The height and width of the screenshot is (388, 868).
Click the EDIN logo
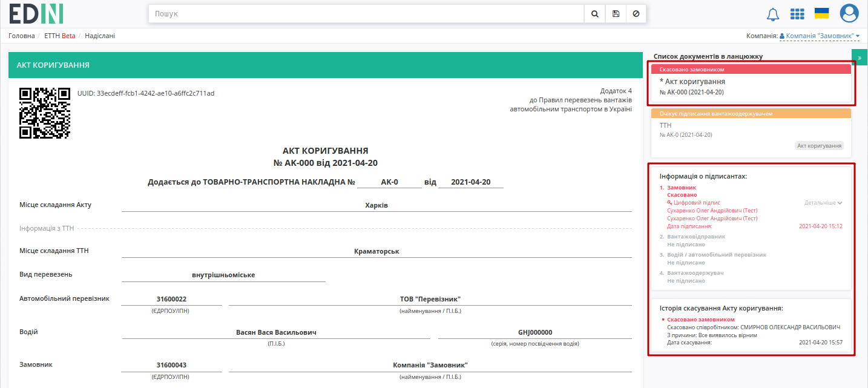pos(36,13)
